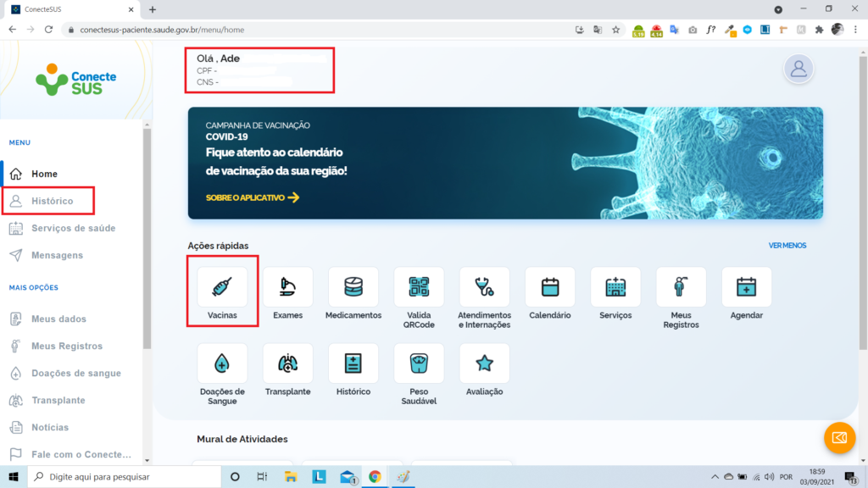Open the Peso Saudável scale icon
The height and width of the screenshot is (488, 868).
(419, 363)
